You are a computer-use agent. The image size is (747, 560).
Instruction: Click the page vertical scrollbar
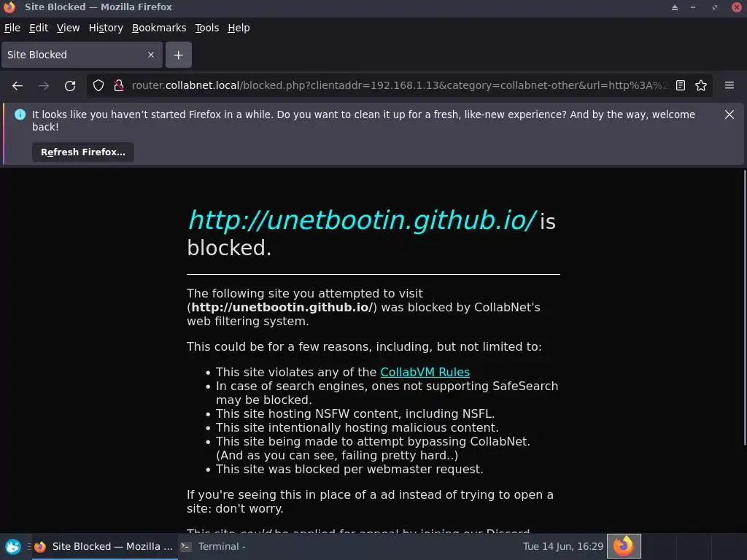tap(745, 308)
